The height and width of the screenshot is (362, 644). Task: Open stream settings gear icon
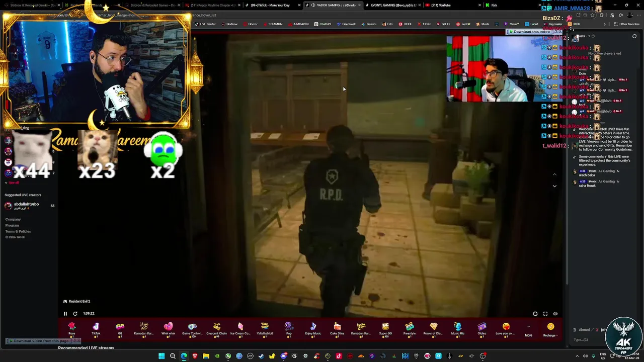tap(535, 314)
